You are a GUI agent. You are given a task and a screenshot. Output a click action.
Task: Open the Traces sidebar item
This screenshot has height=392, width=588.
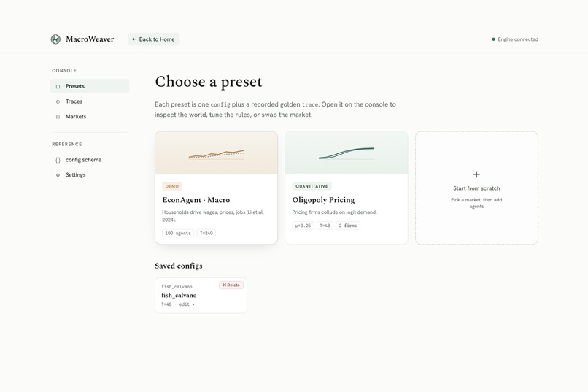[x=90, y=101]
